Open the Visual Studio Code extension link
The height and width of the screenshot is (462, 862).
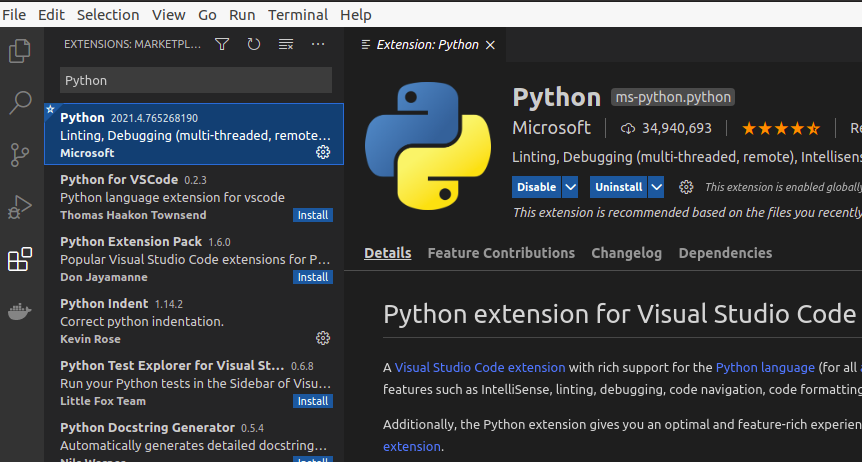click(x=480, y=367)
